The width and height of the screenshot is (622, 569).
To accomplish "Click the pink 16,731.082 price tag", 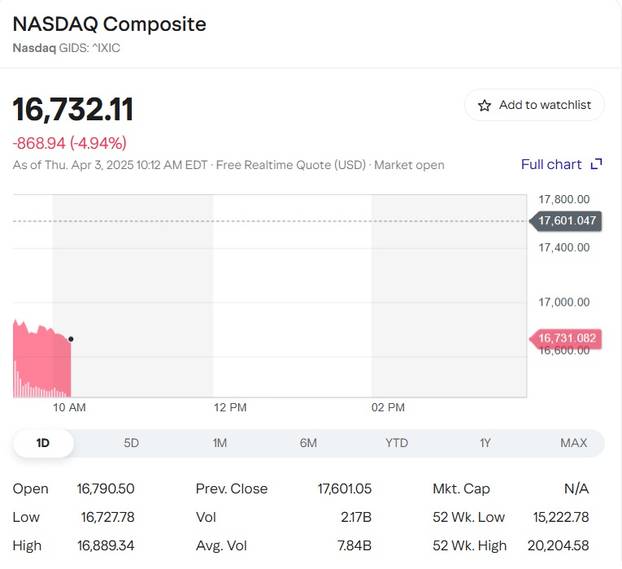I will 567,339.
